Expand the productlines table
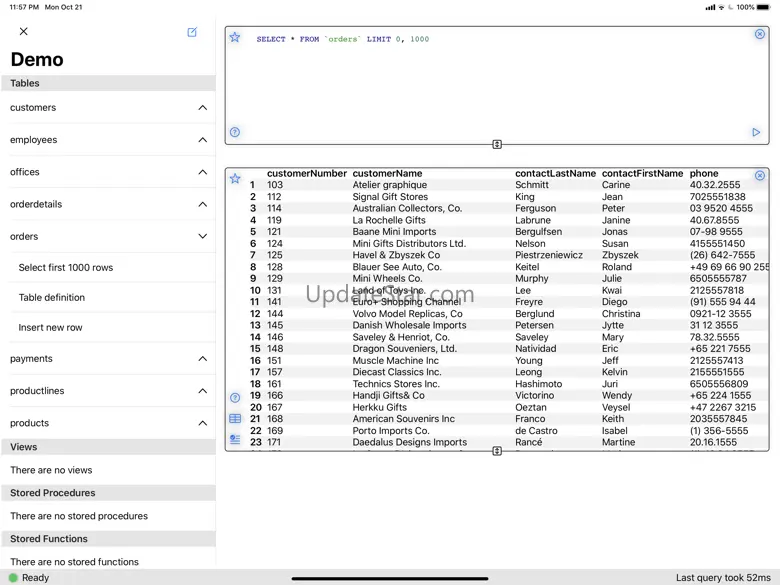The width and height of the screenshot is (780, 585). (202, 391)
